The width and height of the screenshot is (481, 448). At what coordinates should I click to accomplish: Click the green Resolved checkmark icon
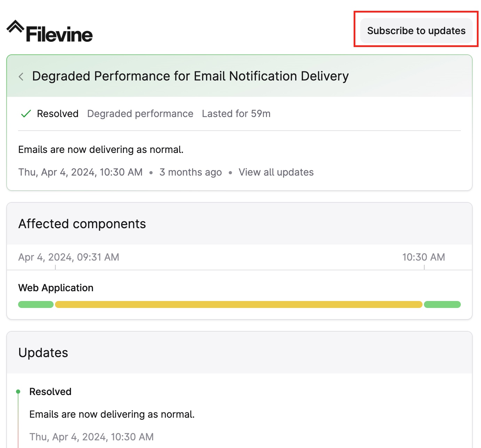26,114
